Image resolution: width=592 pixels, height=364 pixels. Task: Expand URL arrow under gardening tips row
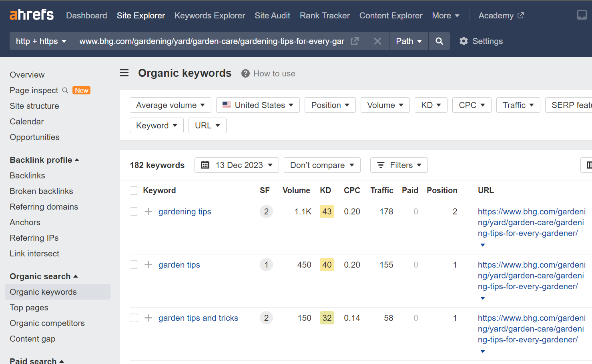pyautogui.click(x=483, y=245)
